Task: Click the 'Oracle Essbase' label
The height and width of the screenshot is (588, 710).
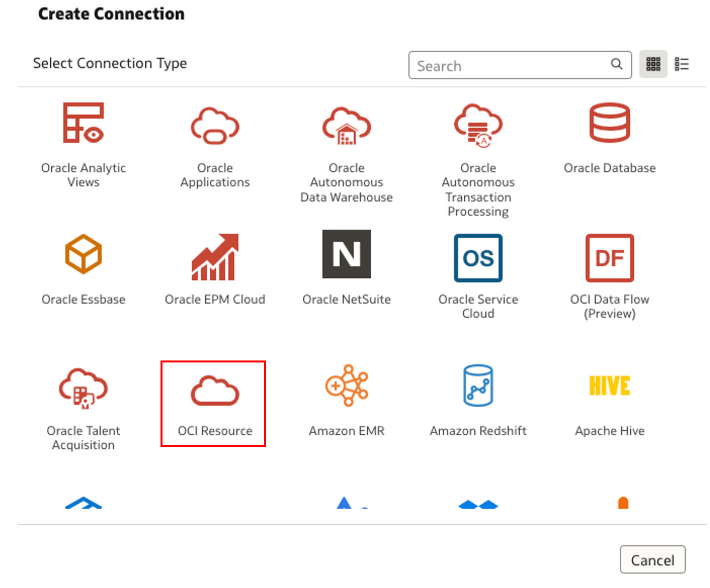Action: click(83, 299)
